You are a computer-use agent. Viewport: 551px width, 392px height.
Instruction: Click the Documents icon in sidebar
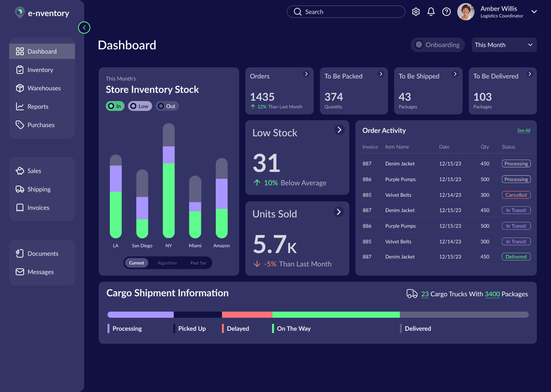(x=20, y=253)
